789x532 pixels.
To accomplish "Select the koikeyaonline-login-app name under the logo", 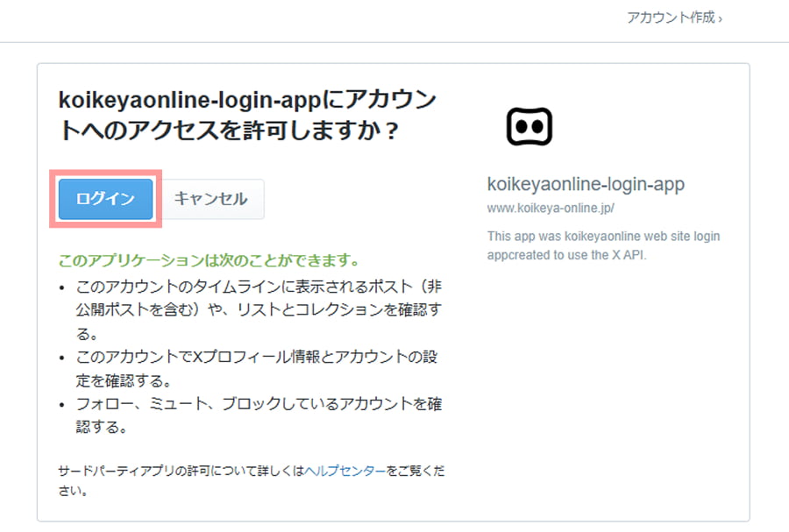I will tap(585, 184).
